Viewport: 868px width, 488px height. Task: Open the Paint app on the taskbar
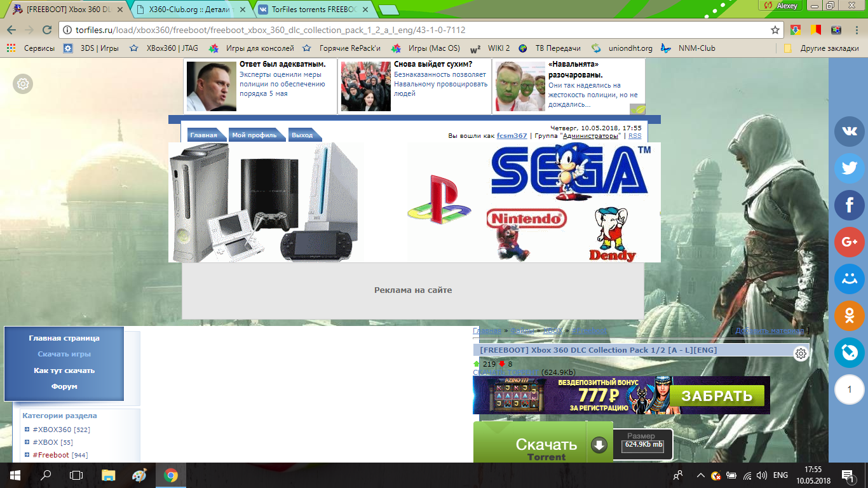point(139,475)
